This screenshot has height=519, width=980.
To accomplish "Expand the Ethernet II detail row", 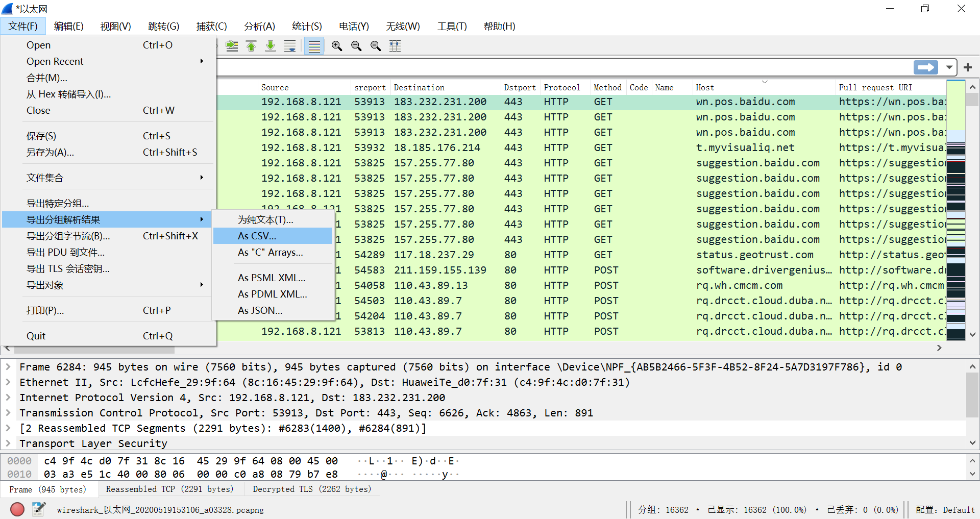I will pos(8,382).
